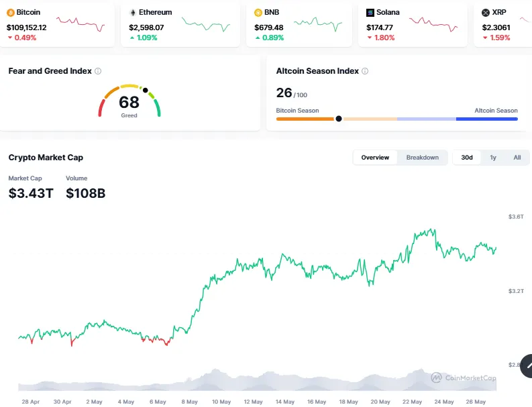This screenshot has height=407, width=532.
Task: Select the Overview tab
Action: coord(375,158)
